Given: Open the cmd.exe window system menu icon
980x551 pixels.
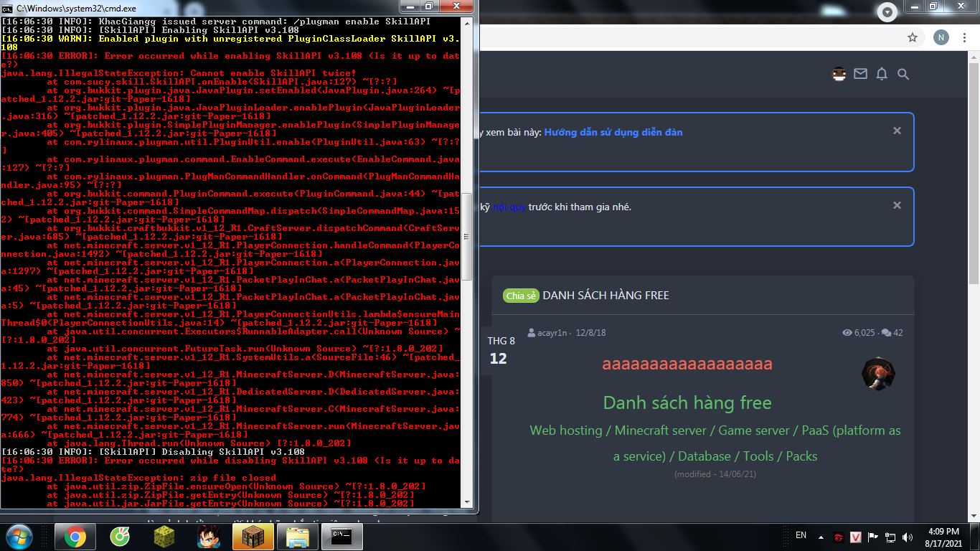Looking at the screenshot, I should (7, 8).
